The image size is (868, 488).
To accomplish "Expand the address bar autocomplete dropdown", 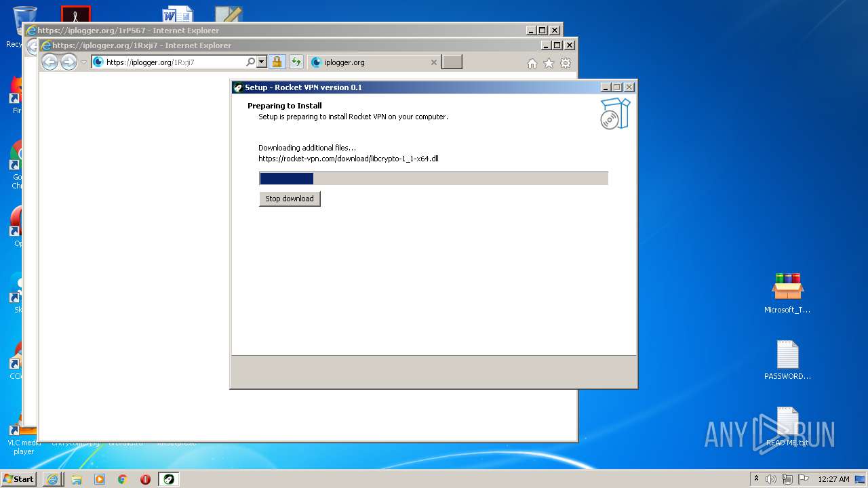I will (x=262, y=62).
